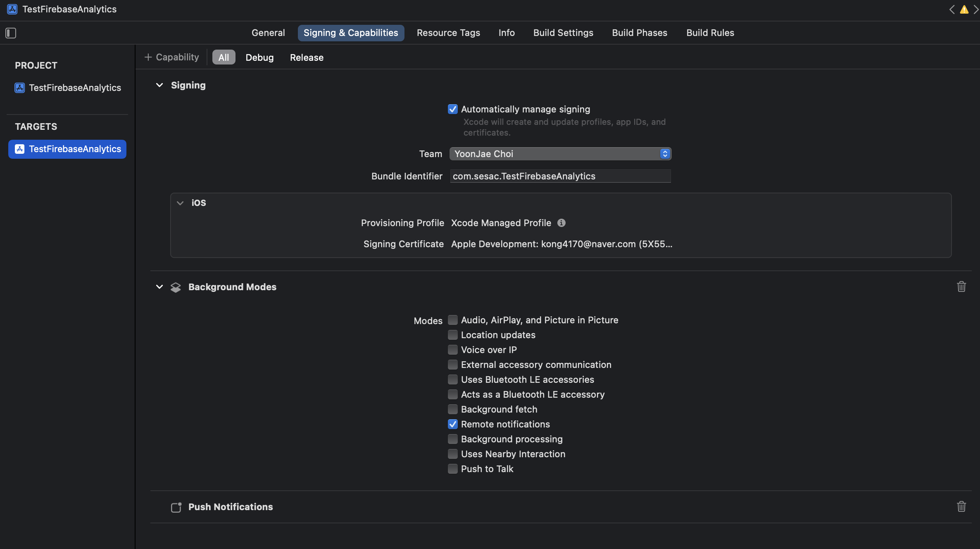Click the add Capability button

(171, 57)
